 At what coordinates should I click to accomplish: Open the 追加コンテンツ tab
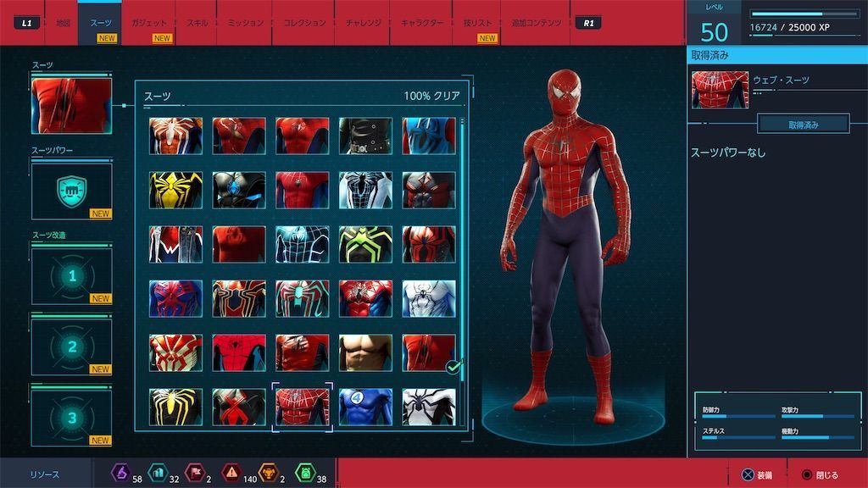coord(536,23)
